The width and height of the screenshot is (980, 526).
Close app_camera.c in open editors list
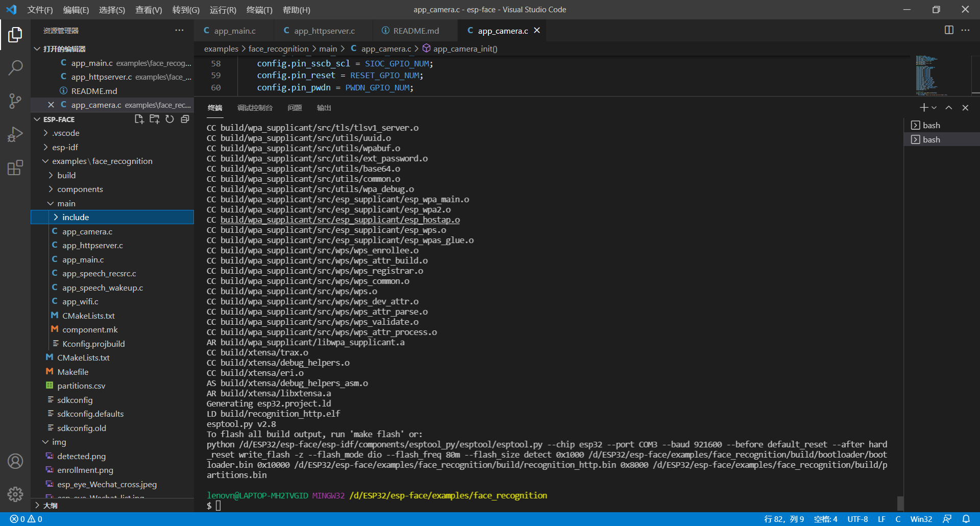pyautogui.click(x=51, y=105)
